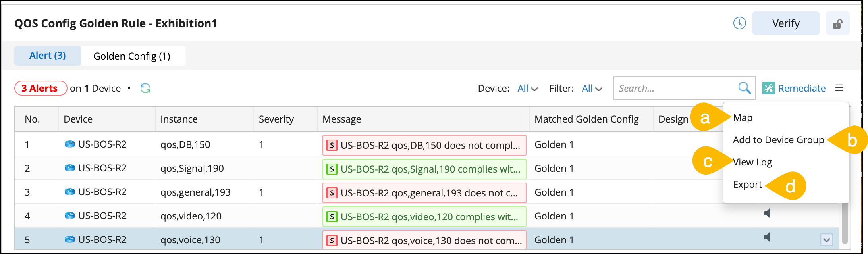This screenshot has width=868, height=254.
Task: Open the Filter All dropdown
Action: [x=592, y=89]
